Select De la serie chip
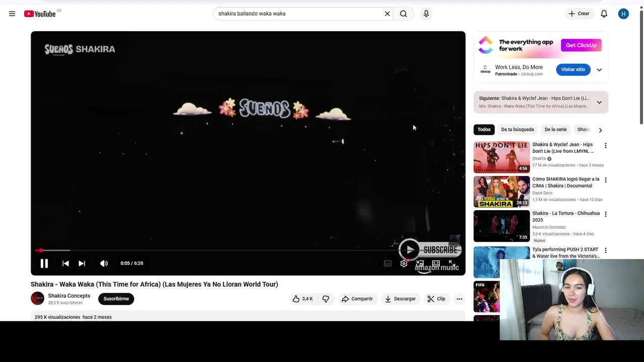This screenshot has height=362, width=644. [x=555, y=129]
